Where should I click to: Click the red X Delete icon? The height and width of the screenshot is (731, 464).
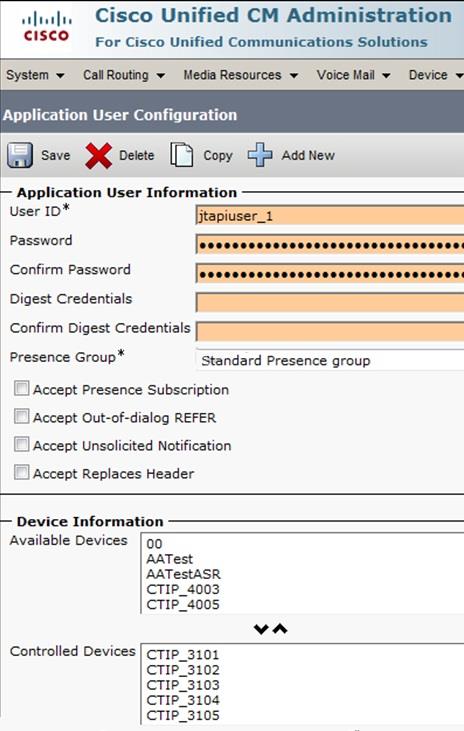pos(99,155)
